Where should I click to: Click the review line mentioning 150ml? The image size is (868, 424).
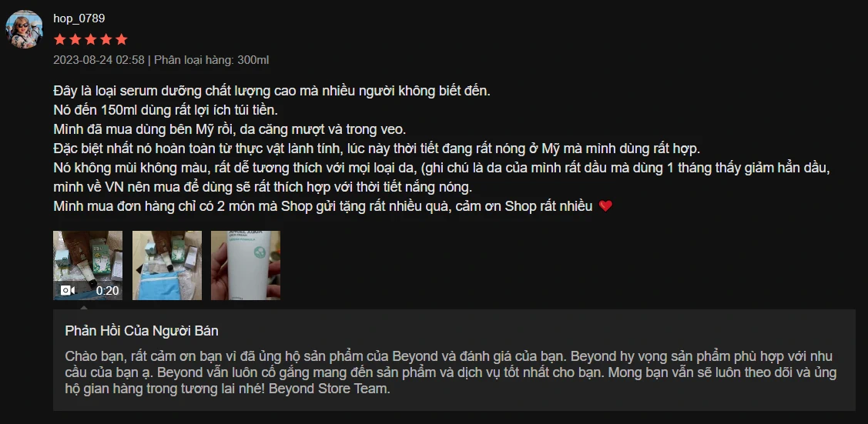click(169, 109)
